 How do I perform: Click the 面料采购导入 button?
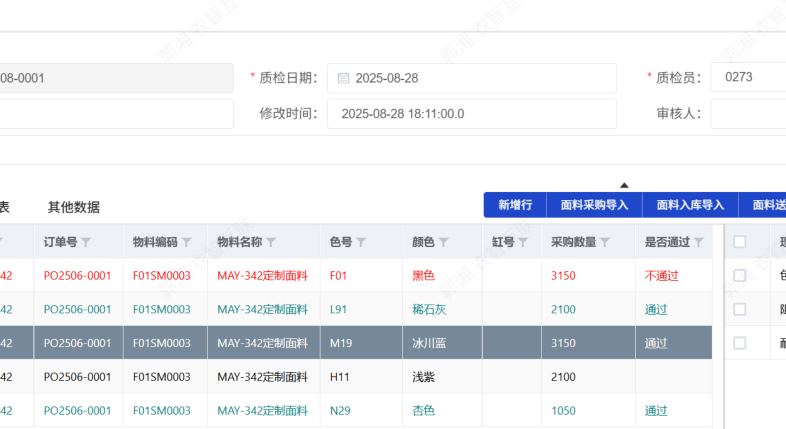[594, 205]
